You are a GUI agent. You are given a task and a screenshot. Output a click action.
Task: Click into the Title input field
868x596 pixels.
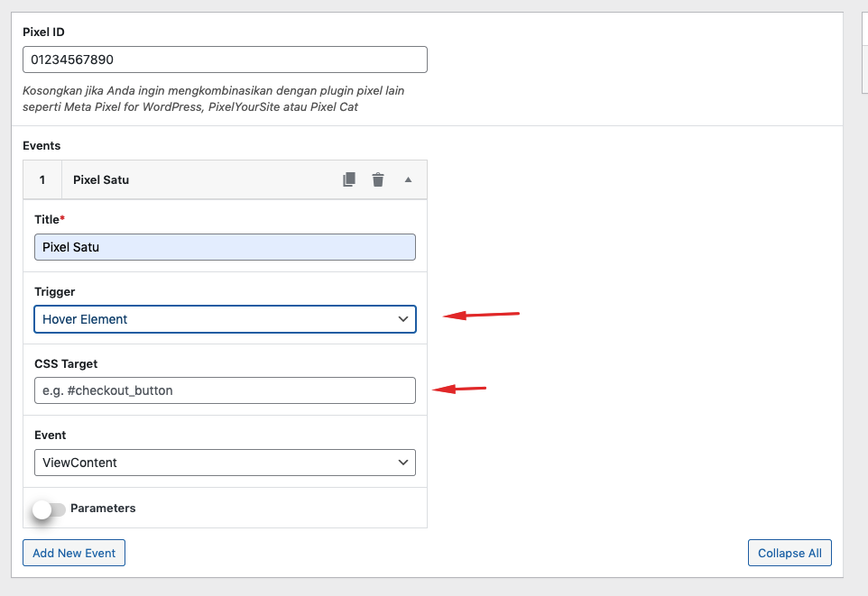(x=225, y=247)
